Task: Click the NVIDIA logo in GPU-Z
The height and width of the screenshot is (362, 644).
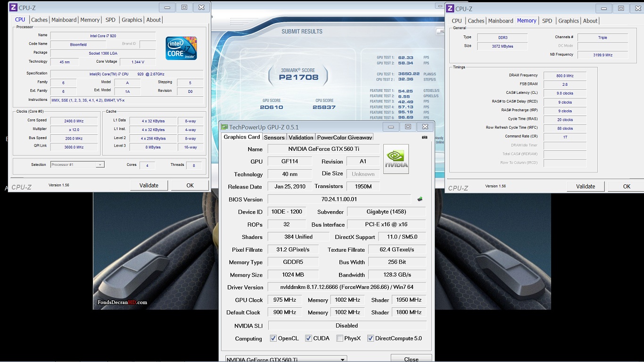Action: pyautogui.click(x=396, y=159)
